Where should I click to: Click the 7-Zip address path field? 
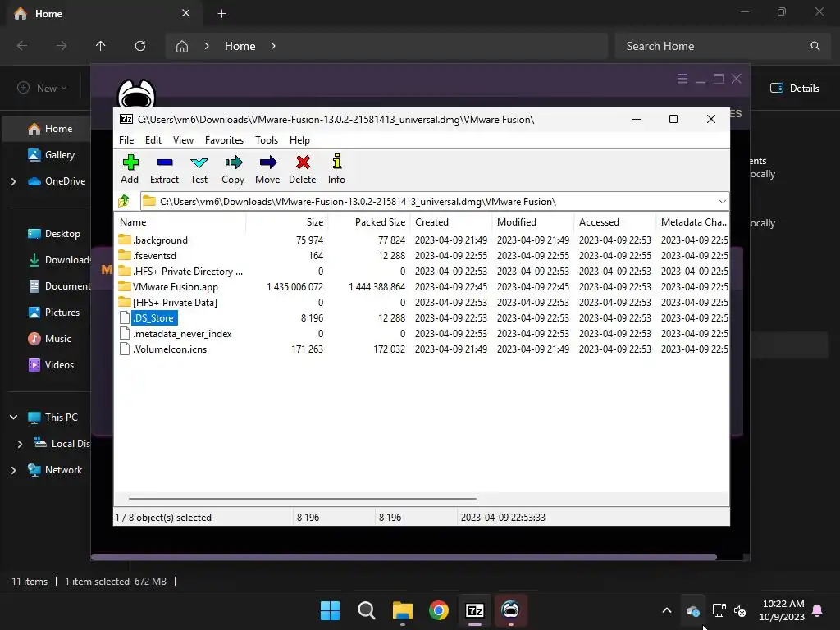(x=434, y=202)
